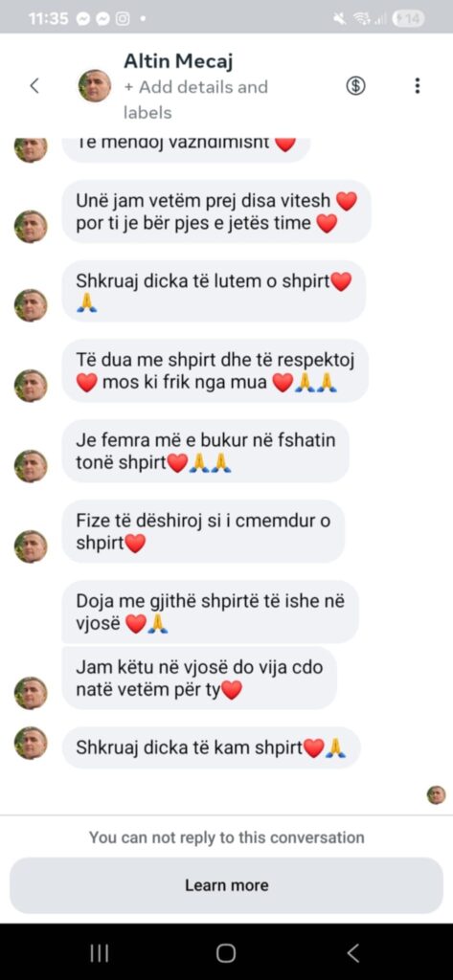Screen dimensions: 453x980
Task: Tap avatar beside 'Shkruaj dicka të kam shpirt'
Action: click(x=31, y=743)
